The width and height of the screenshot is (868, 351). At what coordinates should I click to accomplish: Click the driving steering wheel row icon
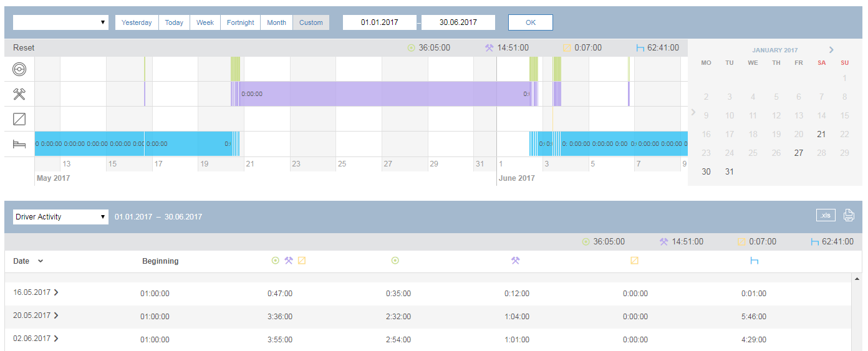pyautogui.click(x=19, y=69)
